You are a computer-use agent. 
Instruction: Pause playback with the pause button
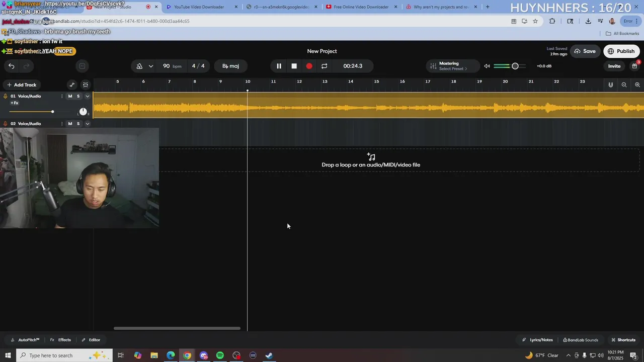pyautogui.click(x=279, y=66)
